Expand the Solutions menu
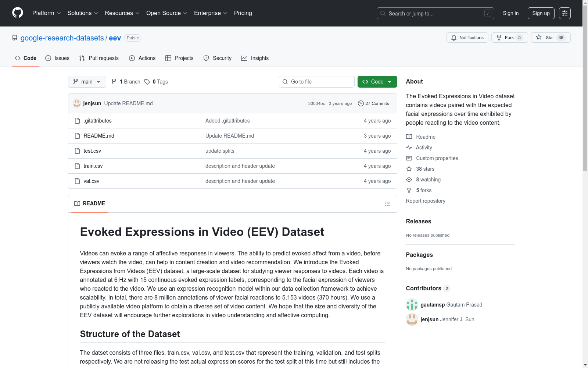588x368 pixels. point(83,13)
